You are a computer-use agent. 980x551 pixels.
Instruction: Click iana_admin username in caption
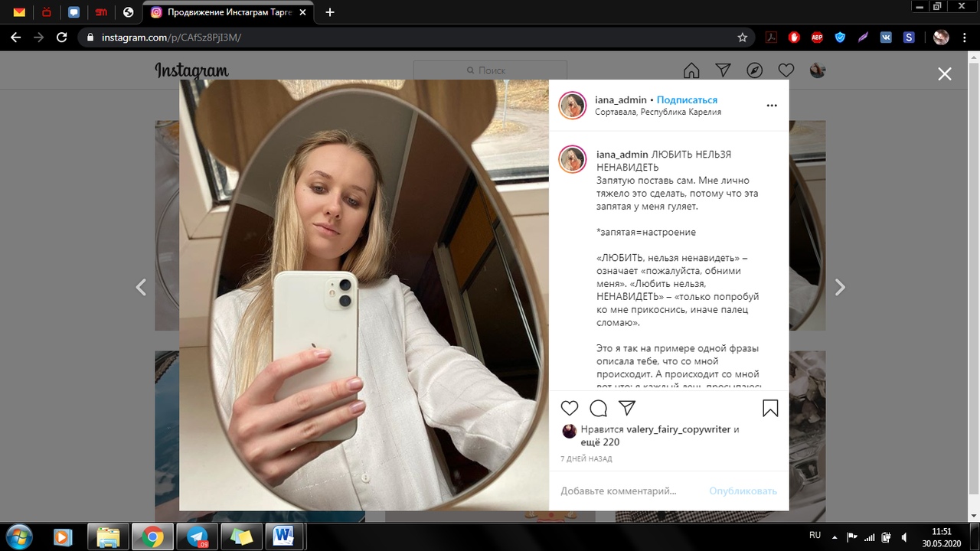point(622,155)
